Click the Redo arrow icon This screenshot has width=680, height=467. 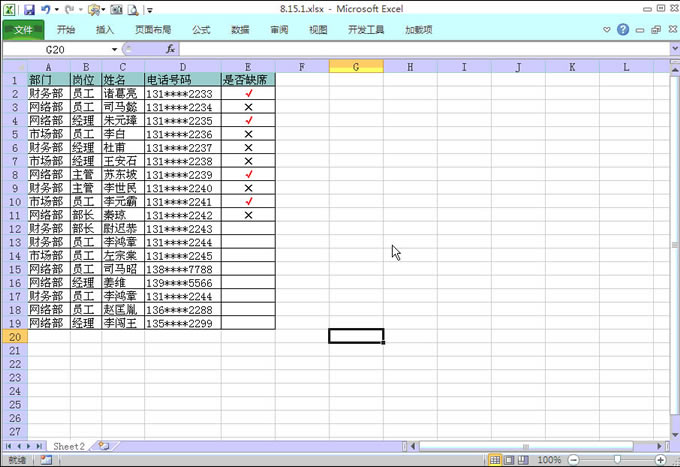coord(69,9)
